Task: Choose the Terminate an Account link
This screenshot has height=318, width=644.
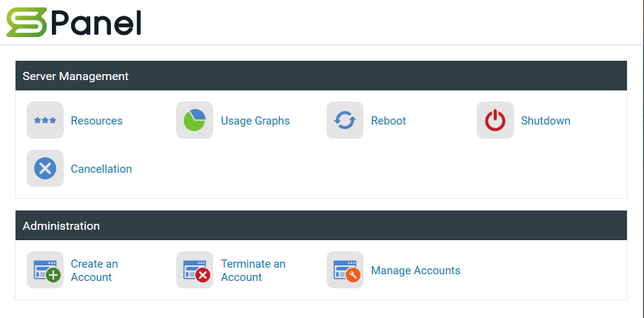Action: coord(253,271)
